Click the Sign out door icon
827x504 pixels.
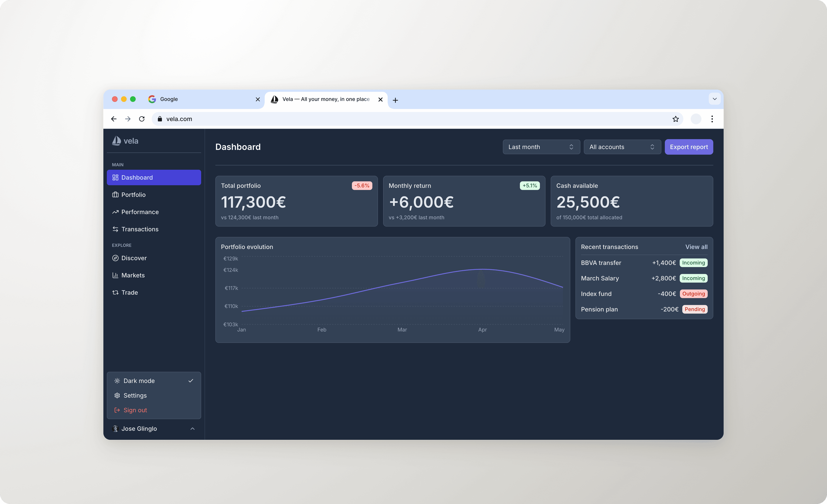117,410
